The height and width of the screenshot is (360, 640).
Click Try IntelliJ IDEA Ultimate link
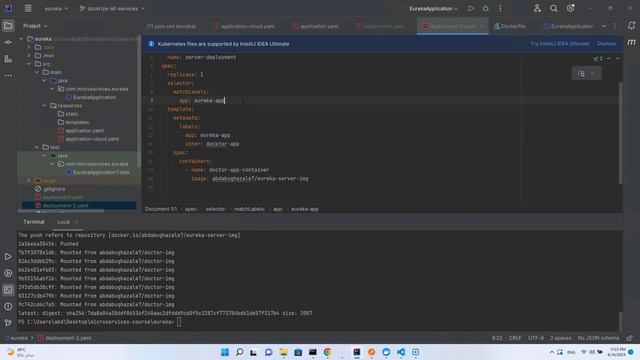pos(560,44)
